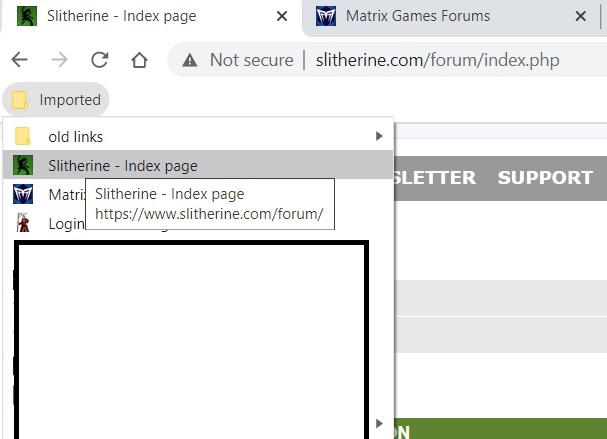Open the browser home page

pos(139,60)
